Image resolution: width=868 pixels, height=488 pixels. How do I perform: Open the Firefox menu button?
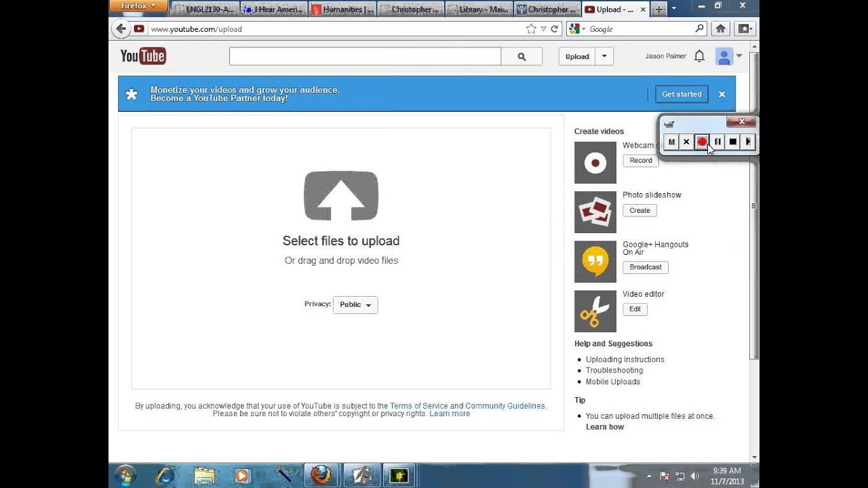coord(138,6)
